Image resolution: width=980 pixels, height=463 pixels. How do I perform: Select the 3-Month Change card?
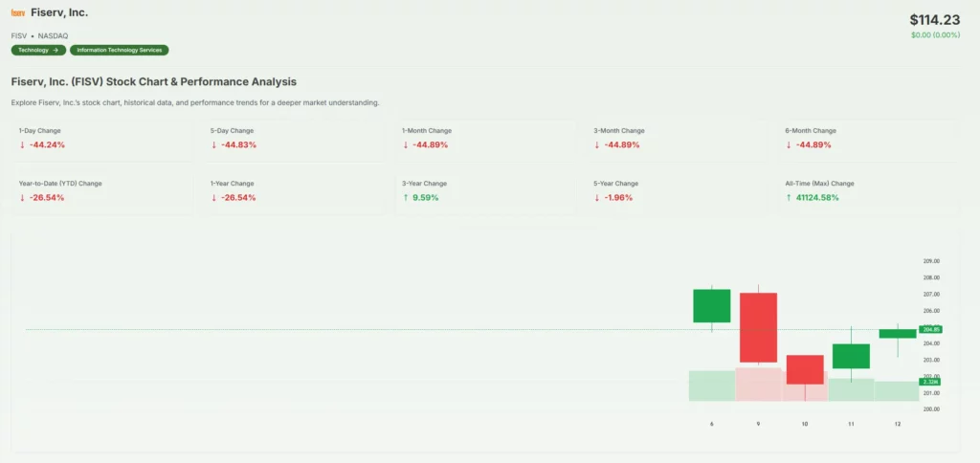tap(678, 138)
